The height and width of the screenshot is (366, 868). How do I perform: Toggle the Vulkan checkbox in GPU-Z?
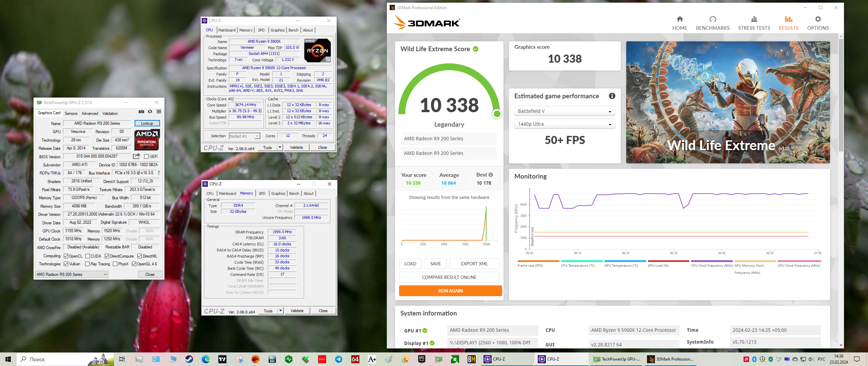coord(66,264)
